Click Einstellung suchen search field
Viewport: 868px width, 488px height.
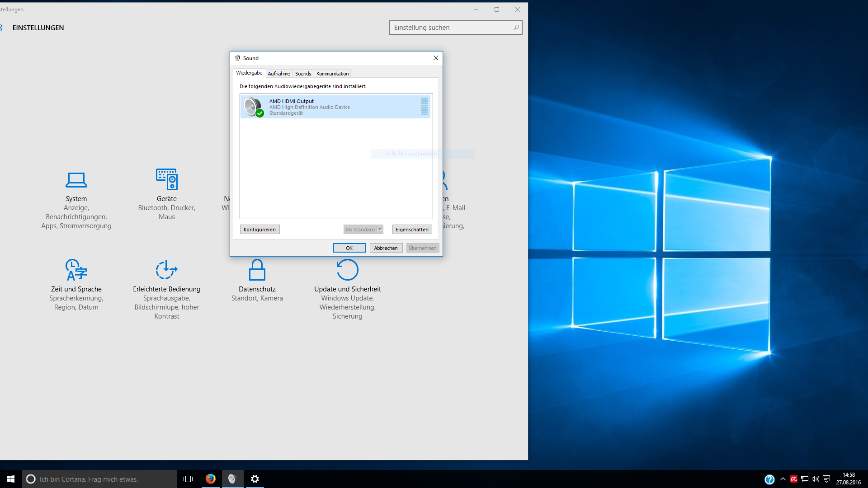click(451, 28)
